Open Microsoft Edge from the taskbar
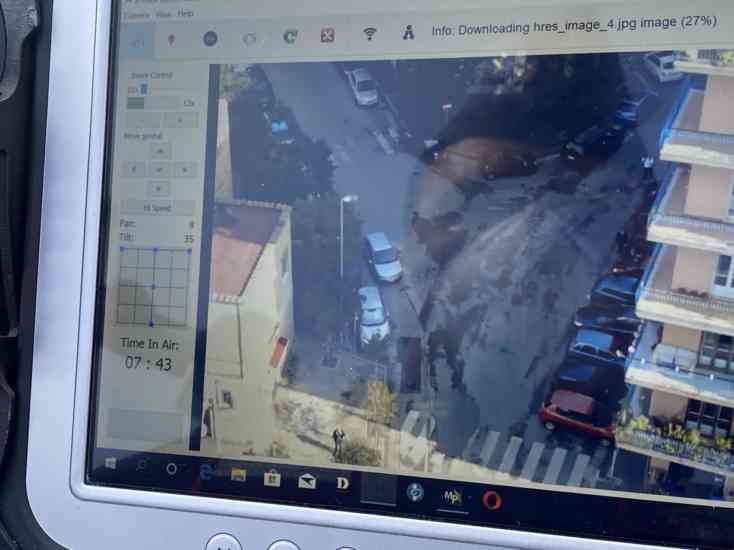734x550 pixels. click(x=206, y=472)
